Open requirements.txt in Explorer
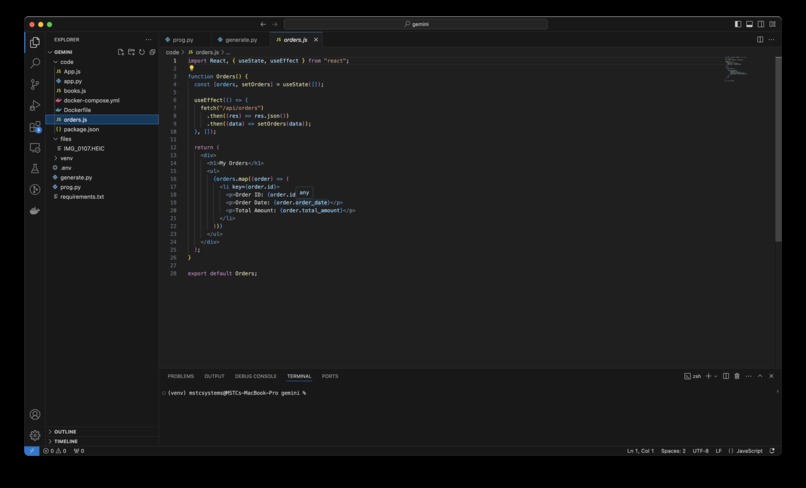 click(x=82, y=196)
